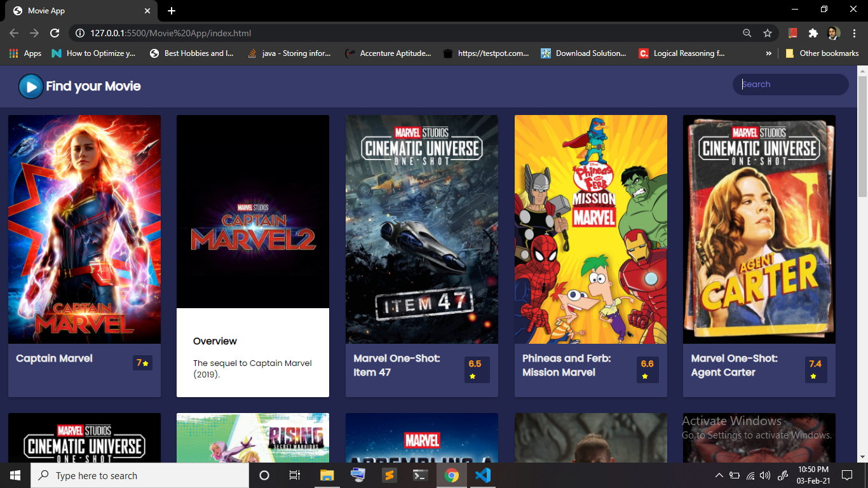Open a new browser tab
This screenshot has height=488, width=868.
[x=172, y=10]
